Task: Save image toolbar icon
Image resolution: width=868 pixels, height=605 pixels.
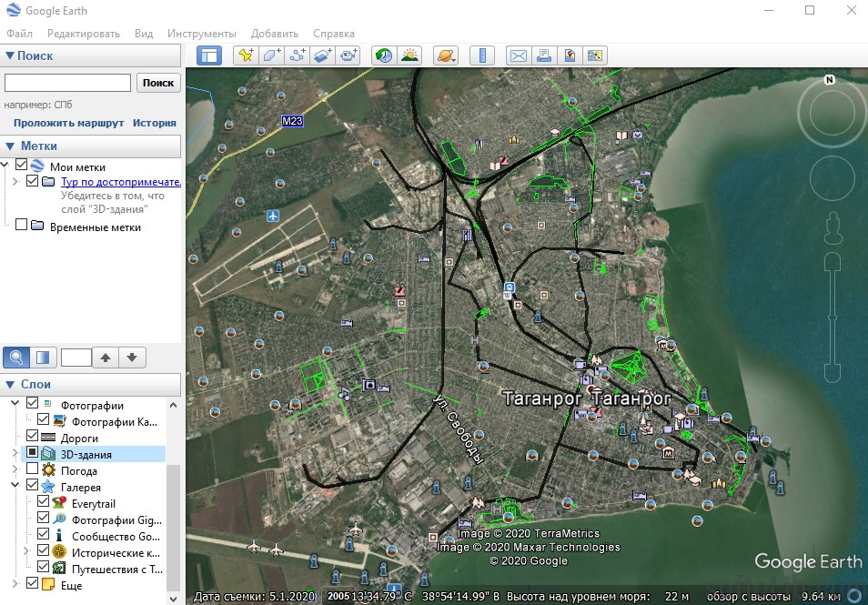Action: [569, 55]
